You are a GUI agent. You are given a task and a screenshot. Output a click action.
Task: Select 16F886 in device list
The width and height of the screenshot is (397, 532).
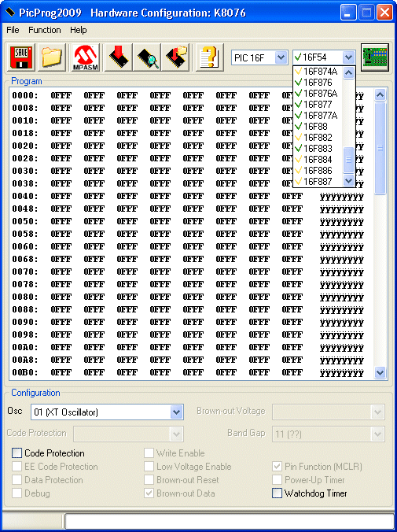point(318,171)
